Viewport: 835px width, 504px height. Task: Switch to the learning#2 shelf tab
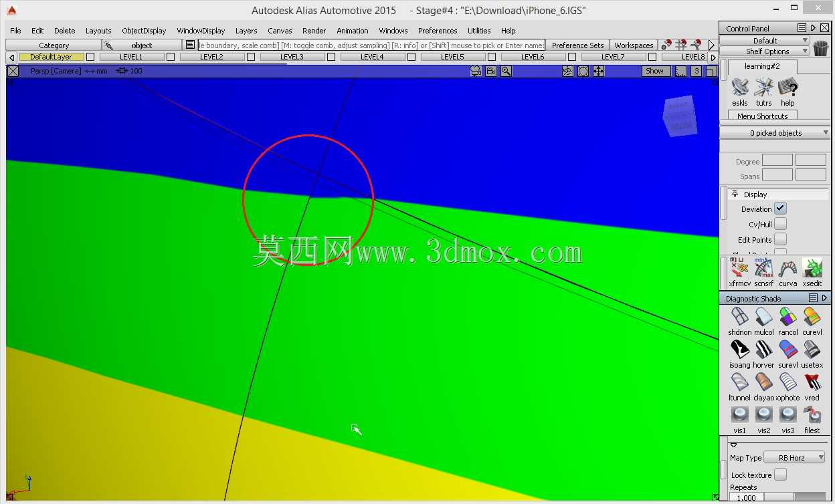[x=762, y=66]
